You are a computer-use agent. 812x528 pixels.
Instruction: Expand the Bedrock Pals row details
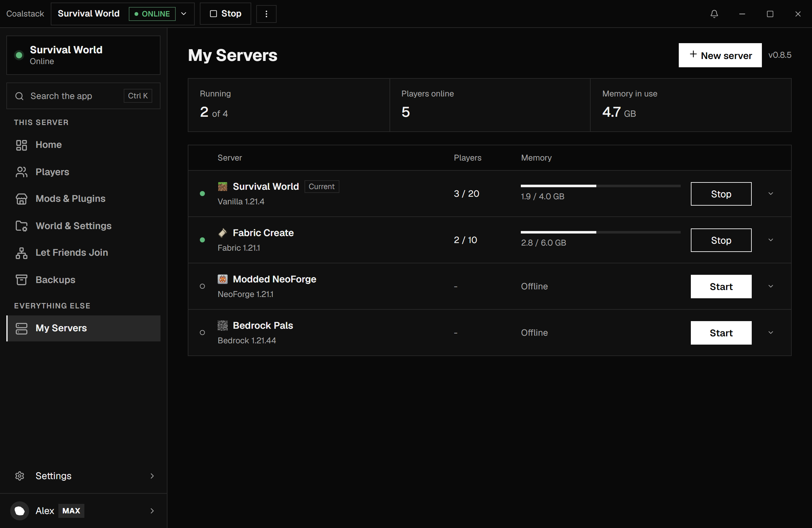[770, 333]
